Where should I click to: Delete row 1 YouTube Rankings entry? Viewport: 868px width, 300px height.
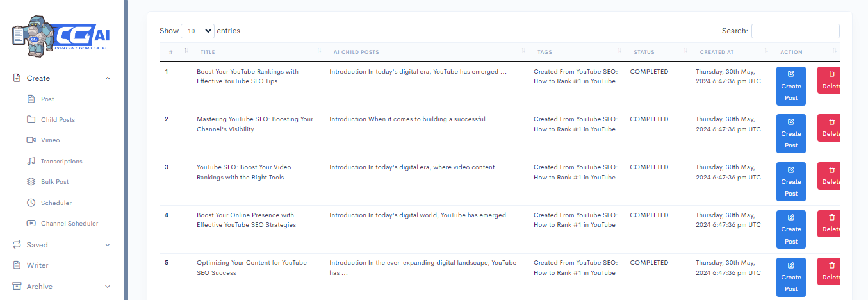(x=829, y=80)
